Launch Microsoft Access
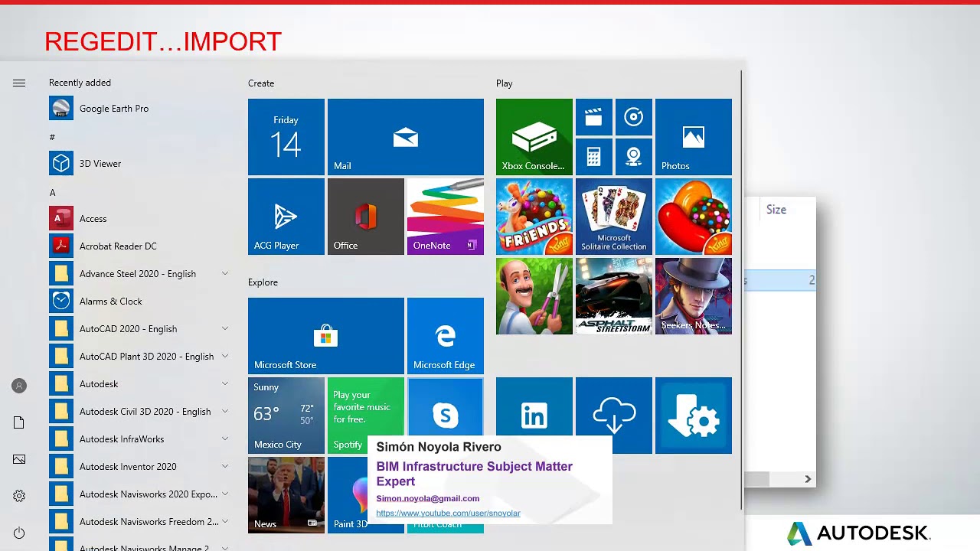Viewport: 980px width, 551px height. coord(139,218)
